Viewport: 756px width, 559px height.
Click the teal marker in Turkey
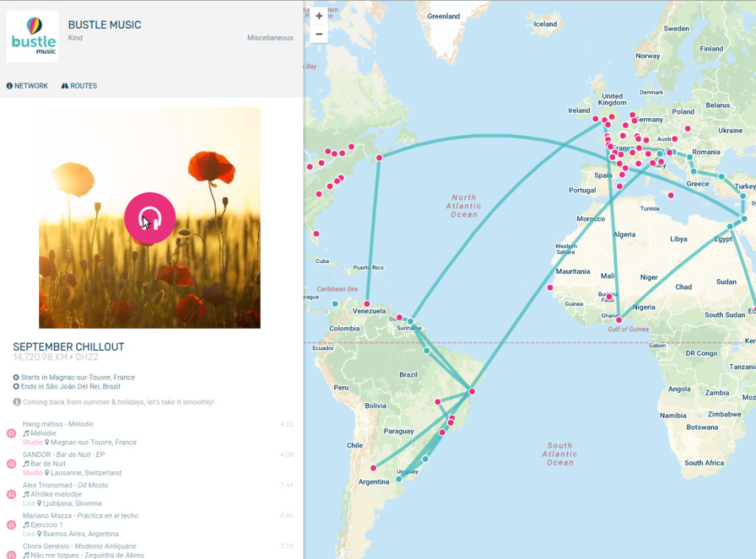[743, 196]
